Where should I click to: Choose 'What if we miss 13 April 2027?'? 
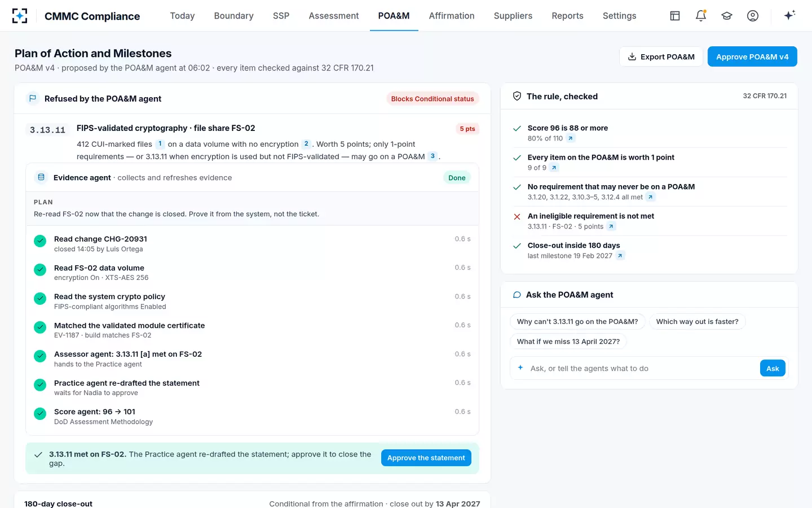point(568,341)
